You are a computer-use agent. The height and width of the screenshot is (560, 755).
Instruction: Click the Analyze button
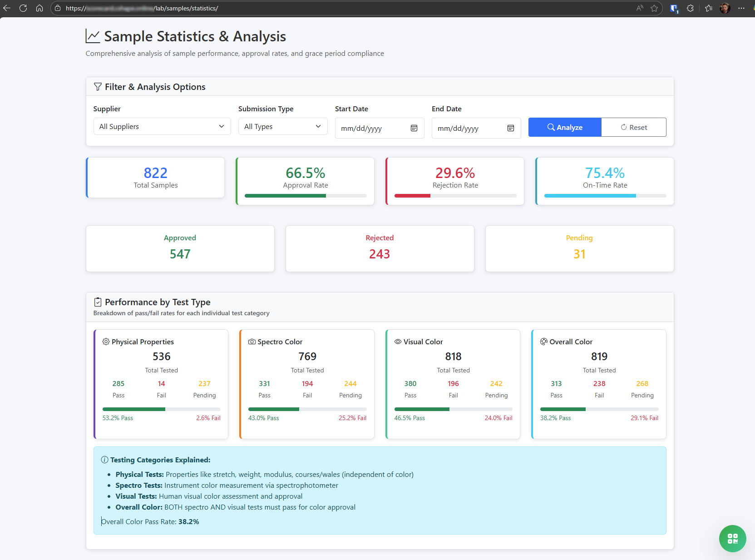(x=564, y=127)
